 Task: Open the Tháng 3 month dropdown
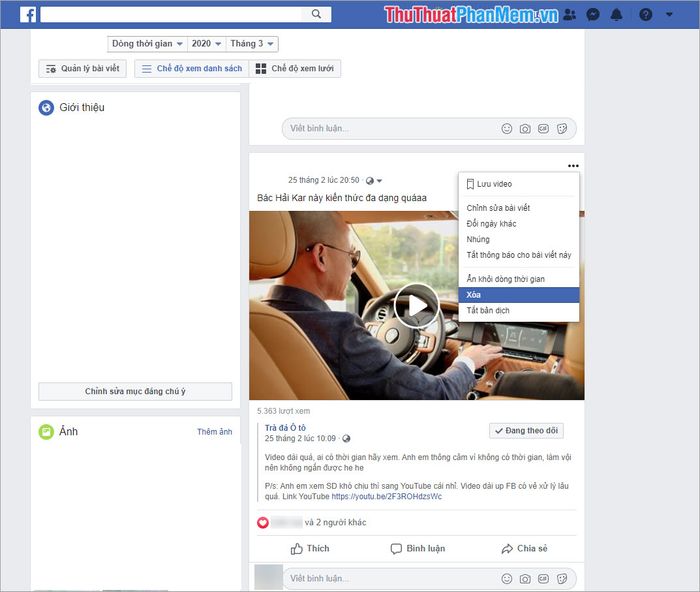click(x=252, y=44)
